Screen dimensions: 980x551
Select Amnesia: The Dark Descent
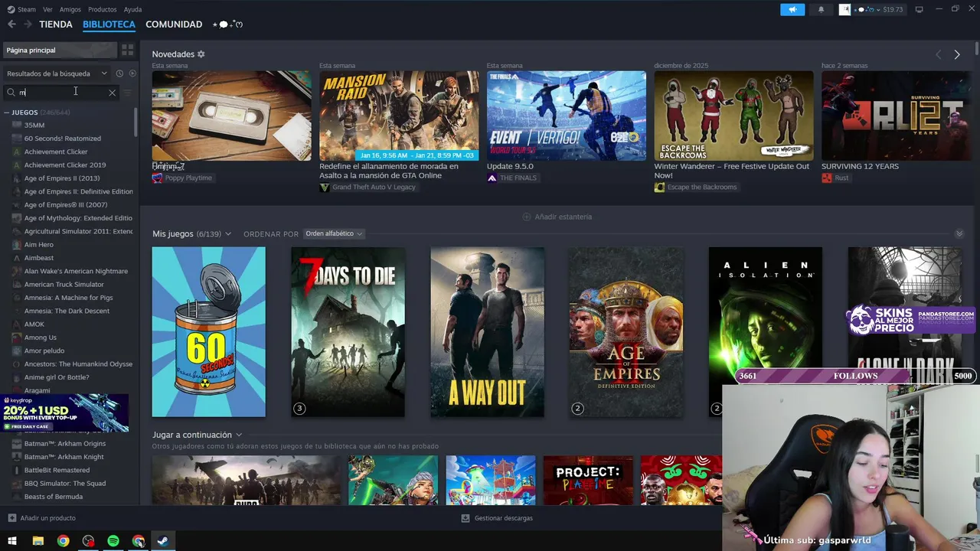tap(67, 311)
